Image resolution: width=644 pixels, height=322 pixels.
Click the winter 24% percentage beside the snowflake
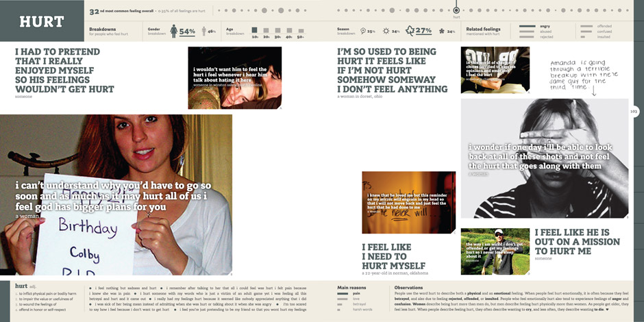tap(451, 32)
